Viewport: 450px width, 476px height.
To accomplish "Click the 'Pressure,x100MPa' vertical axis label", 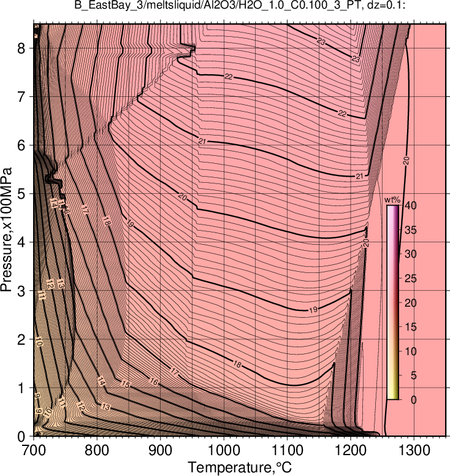I will 6,230.
